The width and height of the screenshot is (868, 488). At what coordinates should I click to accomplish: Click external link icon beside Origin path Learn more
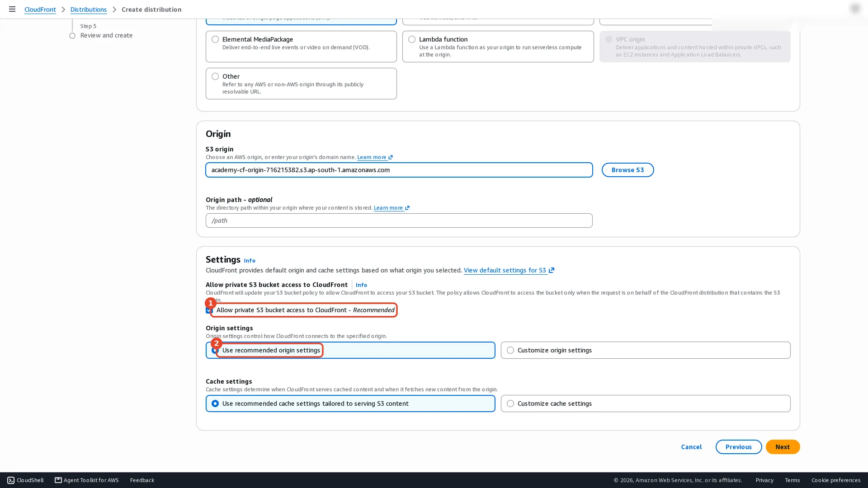407,208
